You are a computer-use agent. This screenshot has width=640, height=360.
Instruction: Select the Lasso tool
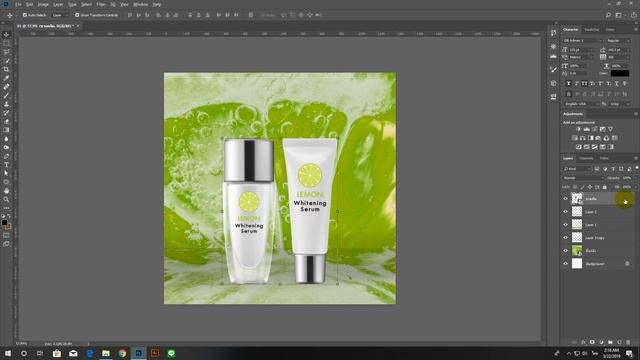tap(6, 52)
